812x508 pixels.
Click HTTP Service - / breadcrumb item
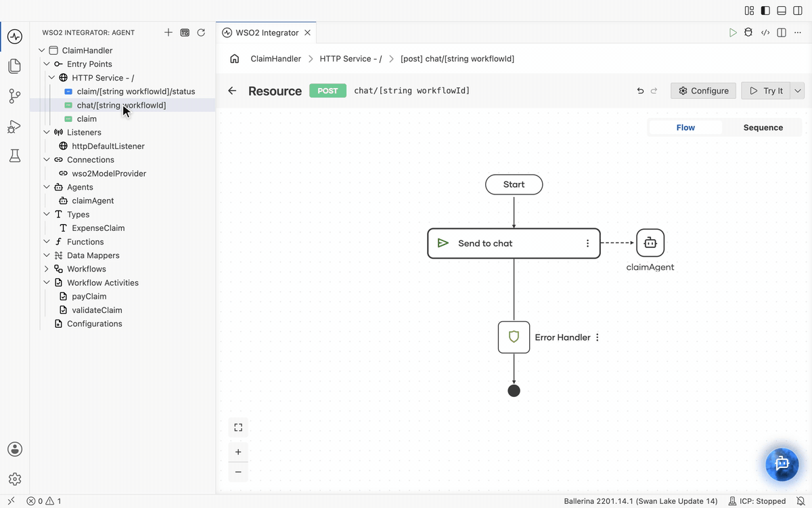[x=351, y=59]
